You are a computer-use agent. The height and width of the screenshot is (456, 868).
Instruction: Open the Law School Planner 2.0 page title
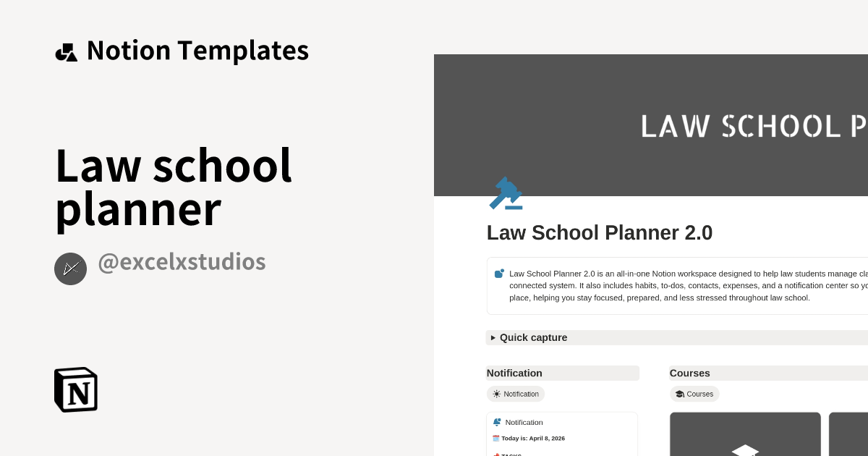(x=599, y=233)
